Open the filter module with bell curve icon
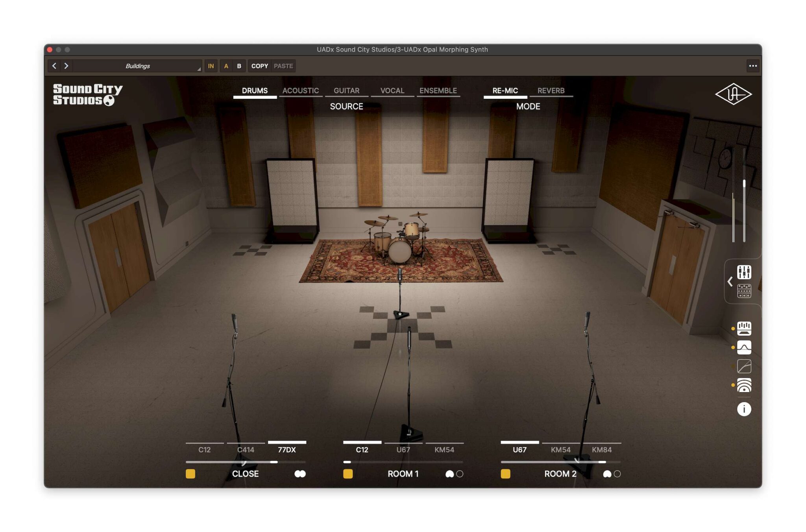 coord(745,348)
